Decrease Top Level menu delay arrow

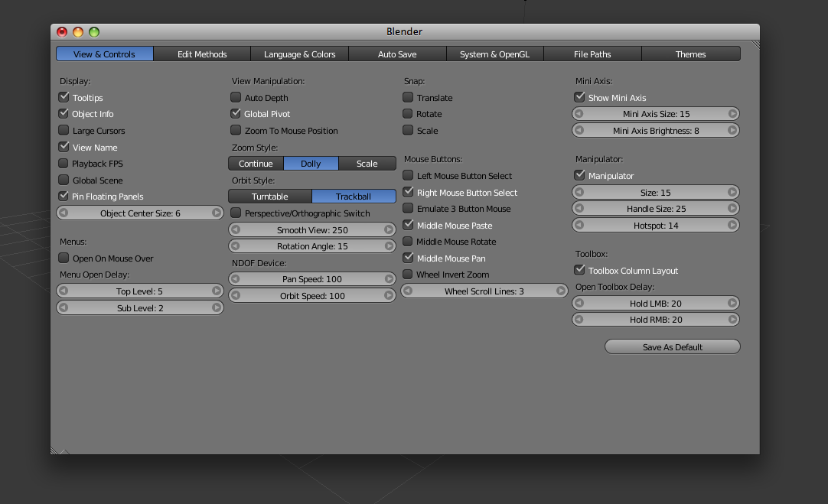click(x=64, y=291)
